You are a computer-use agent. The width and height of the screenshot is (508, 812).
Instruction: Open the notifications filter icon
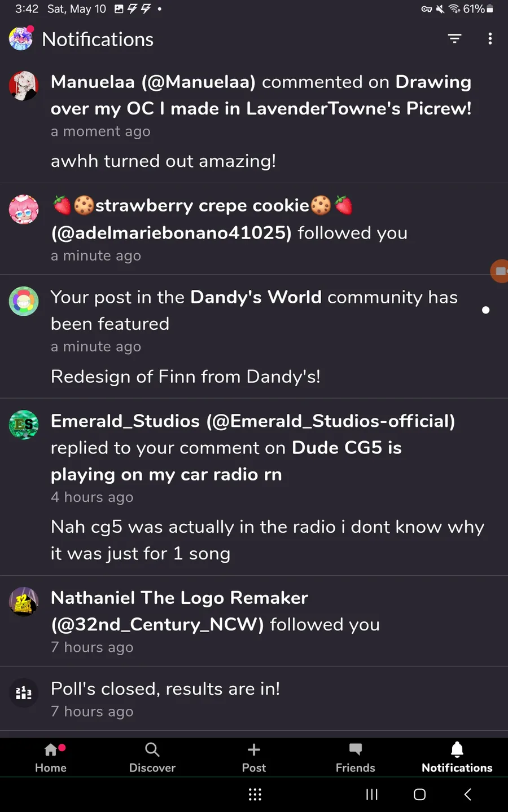point(454,38)
